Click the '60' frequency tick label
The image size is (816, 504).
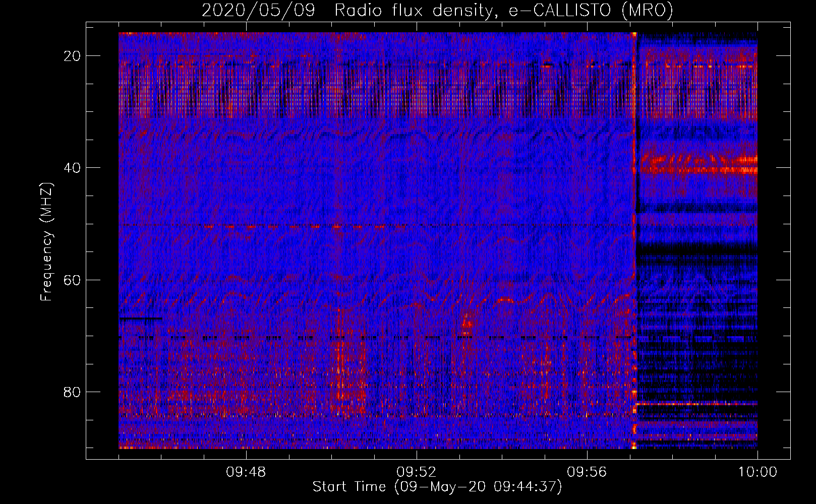[73, 280]
